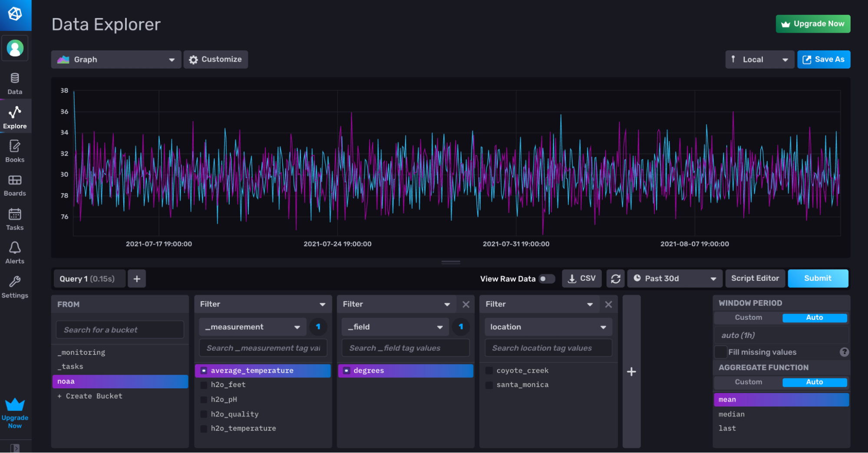This screenshot has height=453, width=868.
Task: Switch Window Period to Custom
Action: [x=748, y=318]
